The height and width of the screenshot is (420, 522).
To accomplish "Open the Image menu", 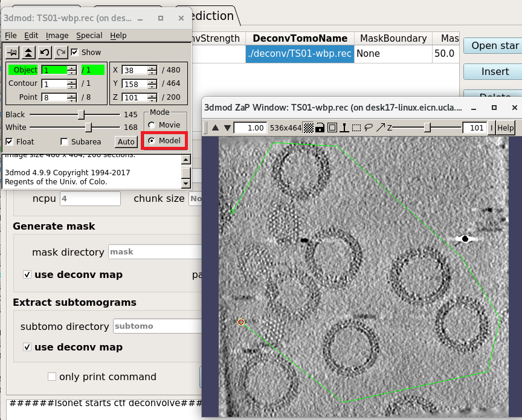I will 57,36.
